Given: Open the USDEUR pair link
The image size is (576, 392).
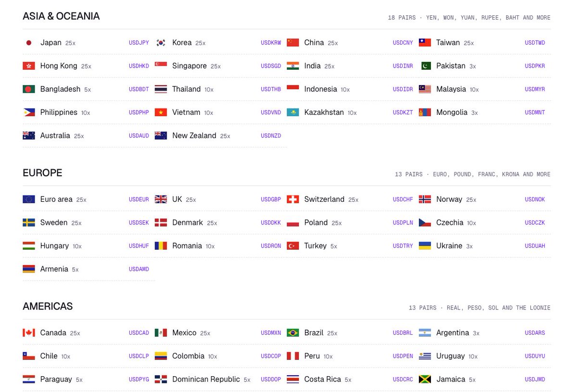Looking at the screenshot, I should pos(139,199).
